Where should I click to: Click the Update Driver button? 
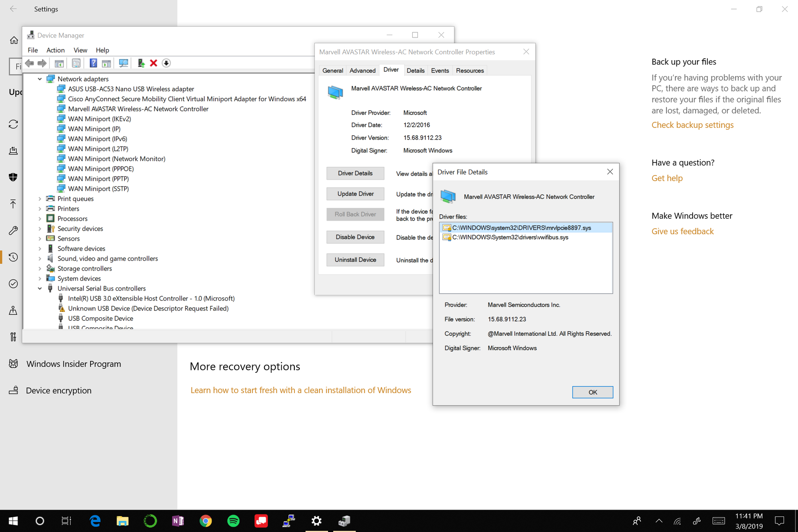[355, 194]
